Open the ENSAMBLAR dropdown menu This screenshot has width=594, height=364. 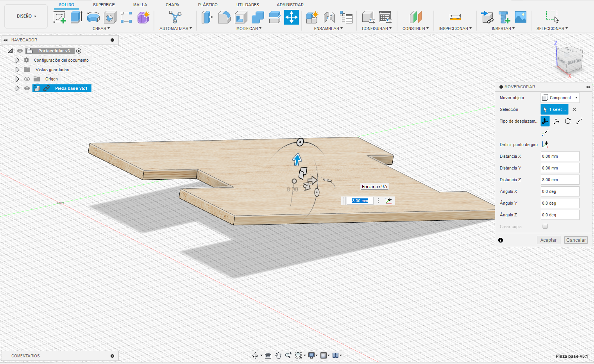click(x=328, y=29)
